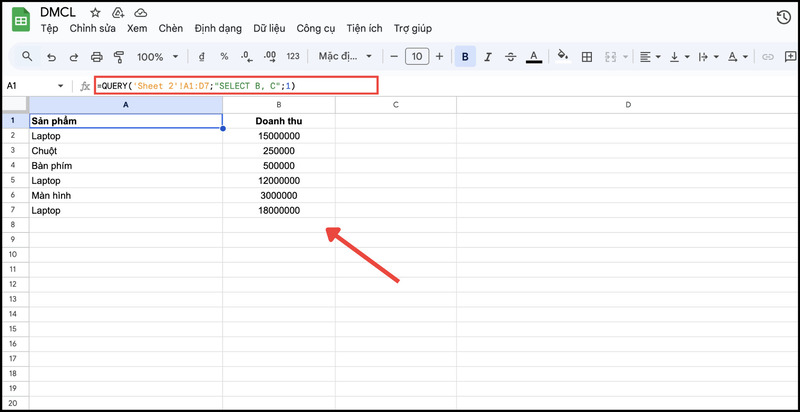
Task: Click the search magnifier in toolbar
Action: pyautogui.click(x=28, y=56)
